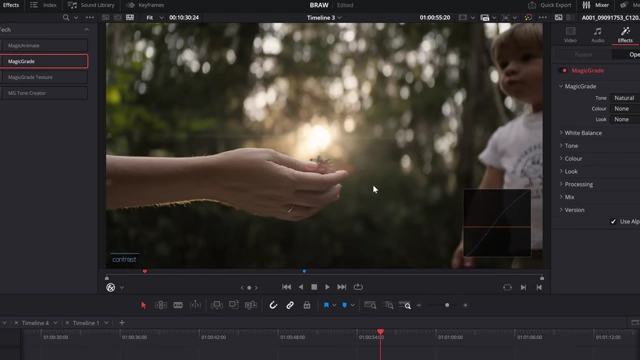The height and width of the screenshot is (360, 640).
Task: Jump to next clip icon
Action: coord(523,287)
